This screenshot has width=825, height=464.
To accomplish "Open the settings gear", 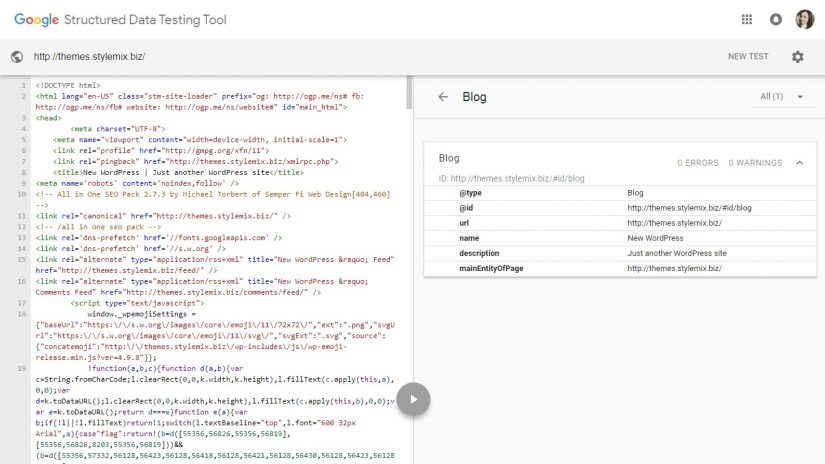I will pyautogui.click(x=798, y=56).
